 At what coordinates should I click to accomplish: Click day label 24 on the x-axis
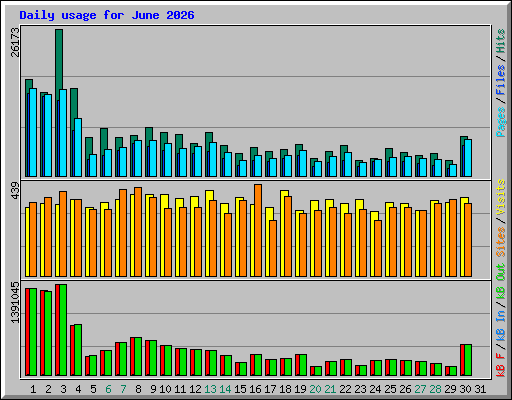point(375,389)
